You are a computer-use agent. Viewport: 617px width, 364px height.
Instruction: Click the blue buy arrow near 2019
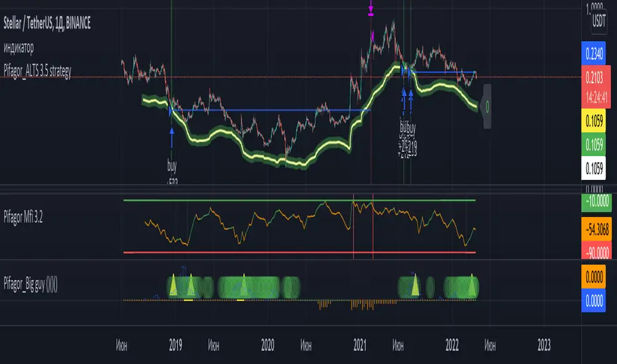tap(171, 136)
